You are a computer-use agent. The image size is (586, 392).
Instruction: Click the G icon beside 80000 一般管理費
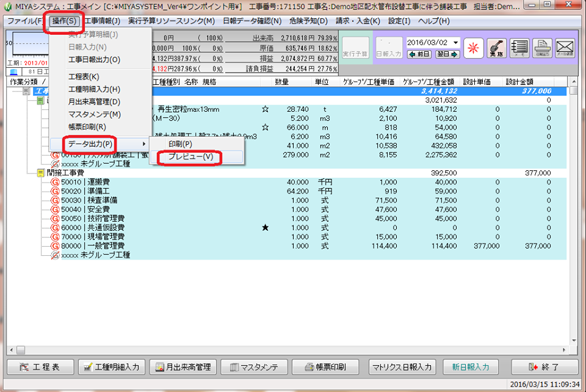[x=55, y=246]
